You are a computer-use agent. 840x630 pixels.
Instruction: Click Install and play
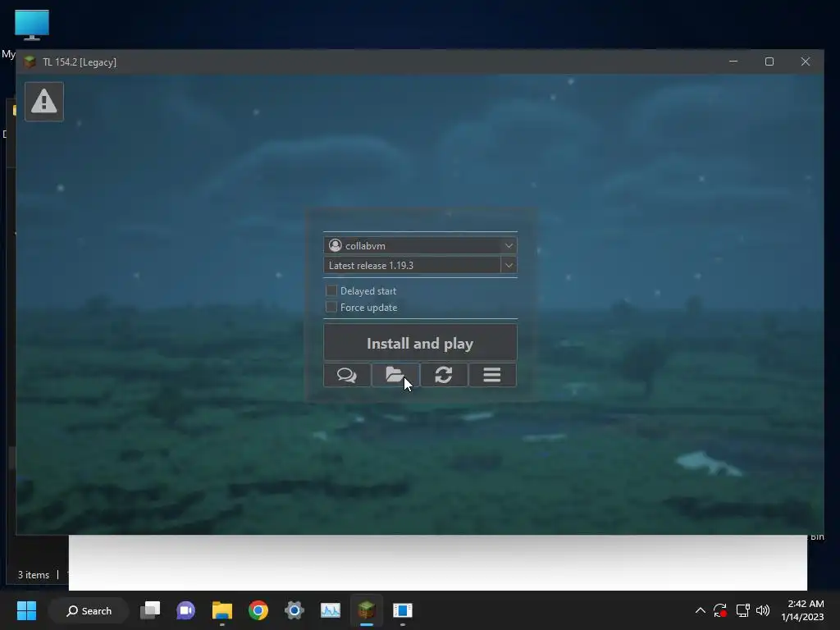(420, 343)
